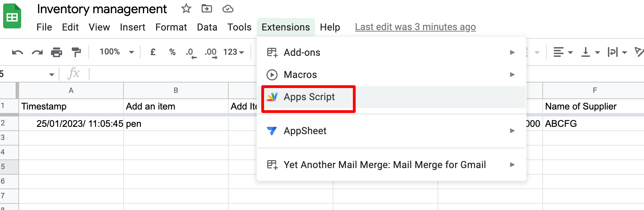Click the Name of Supplier cell

click(593, 106)
